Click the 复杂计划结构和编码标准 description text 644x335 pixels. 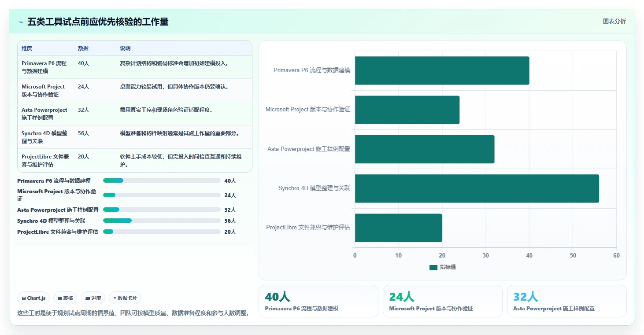point(174,63)
